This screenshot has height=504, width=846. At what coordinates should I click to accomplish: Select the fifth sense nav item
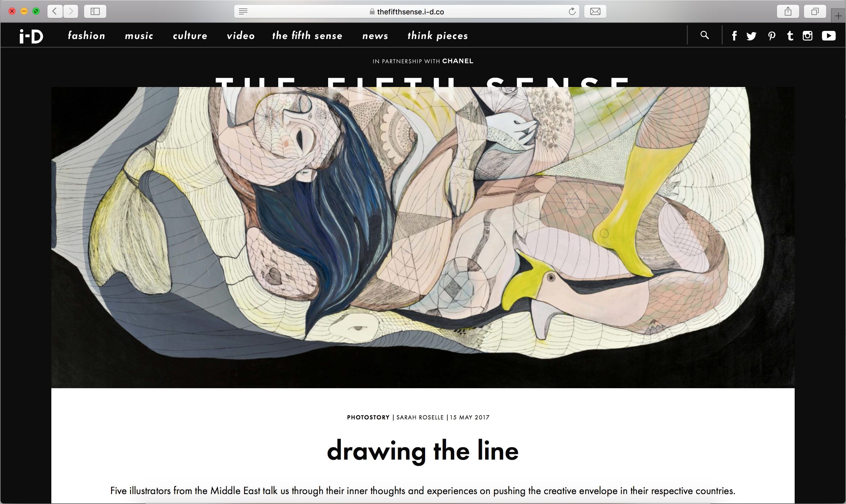point(307,35)
